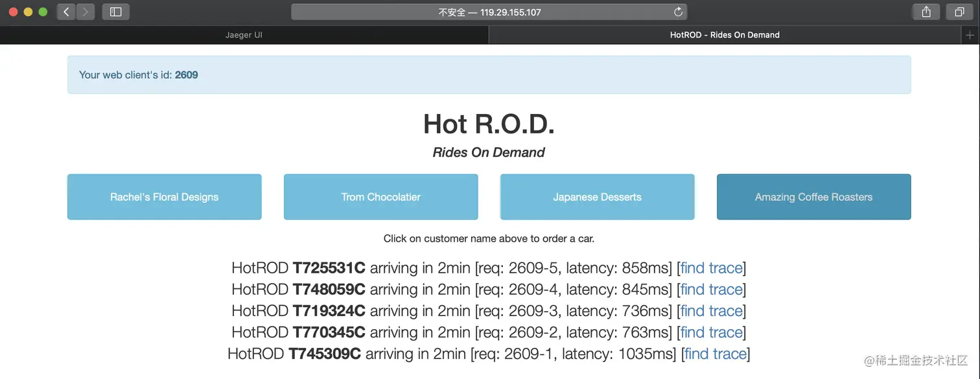The height and width of the screenshot is (379, 980).
Task: Click driver ID T748059C
Action: click(329, 290)
